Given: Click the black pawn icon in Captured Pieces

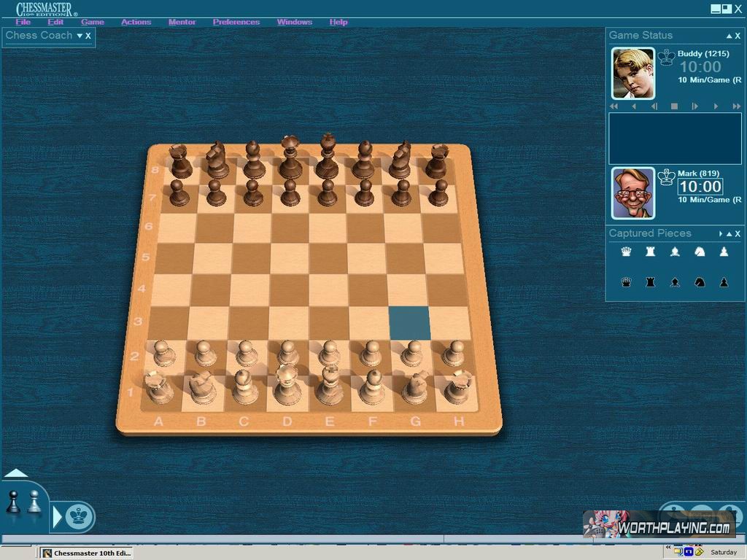Looking at the screenshot, I should click(x=724, y=282).
